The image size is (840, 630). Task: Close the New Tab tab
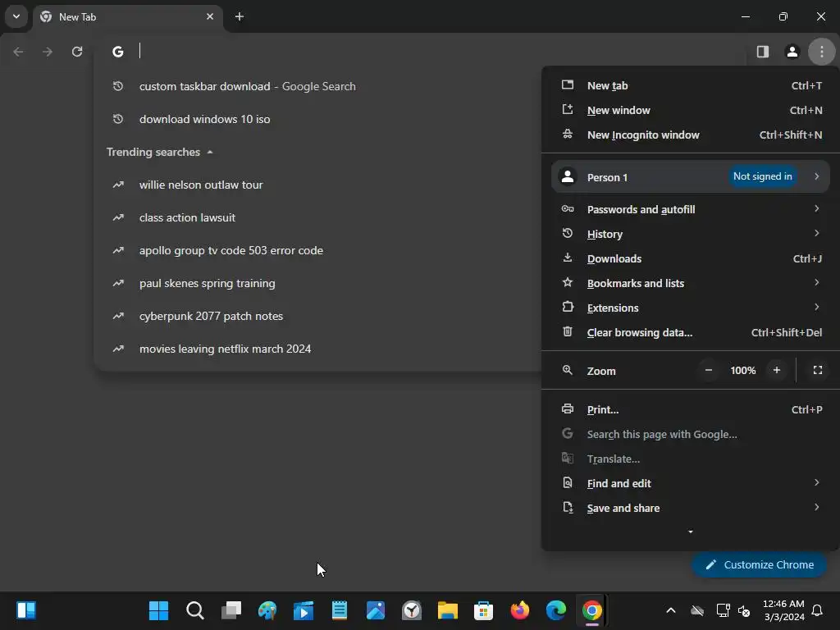[210, 16]
